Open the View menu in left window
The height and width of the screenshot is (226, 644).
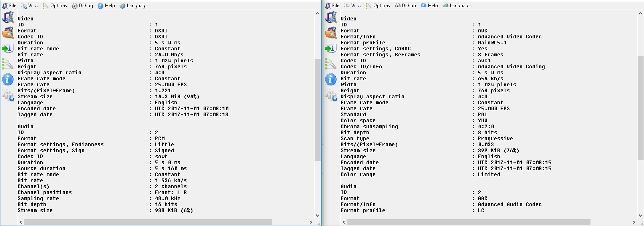pyautogui.click(x=30, y=6)
